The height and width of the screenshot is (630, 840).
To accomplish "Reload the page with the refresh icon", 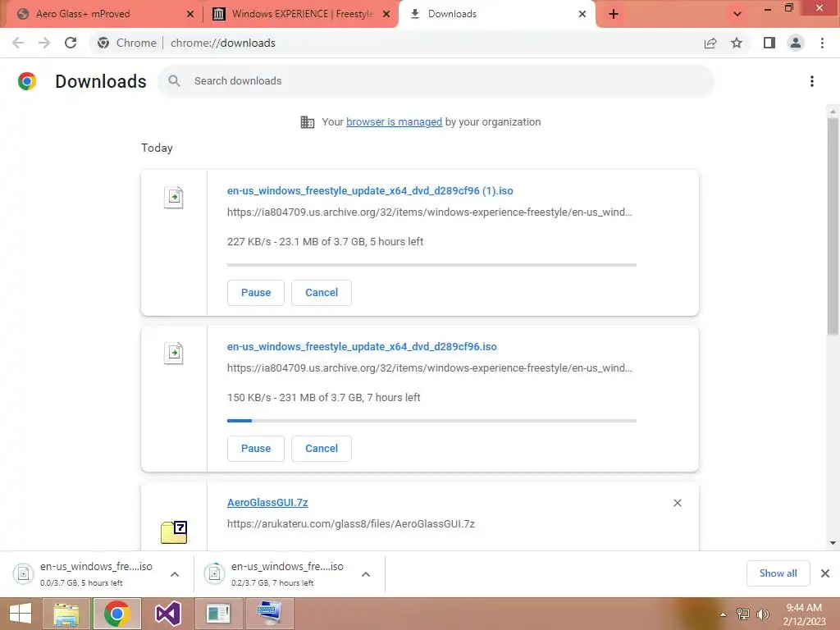I will [x=71, y=43].
